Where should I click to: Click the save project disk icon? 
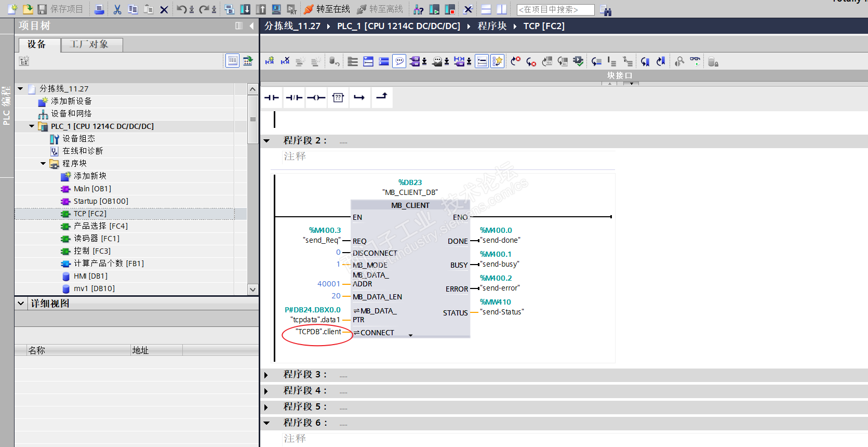[43, 9]
